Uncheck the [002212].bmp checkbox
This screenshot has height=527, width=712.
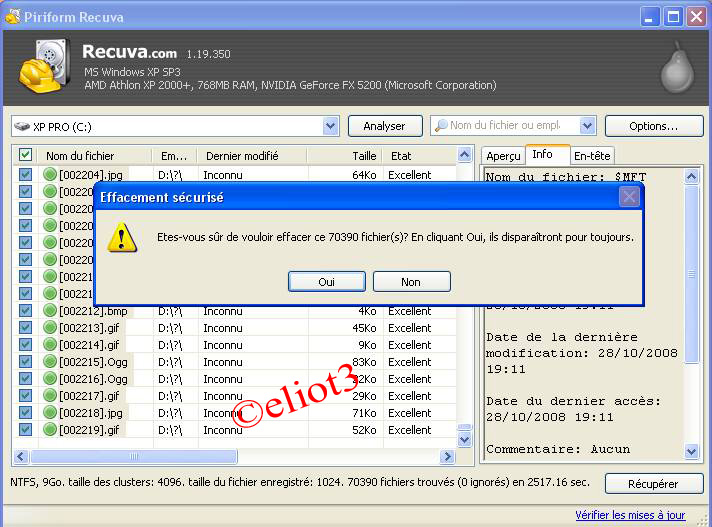coord(25,310)
